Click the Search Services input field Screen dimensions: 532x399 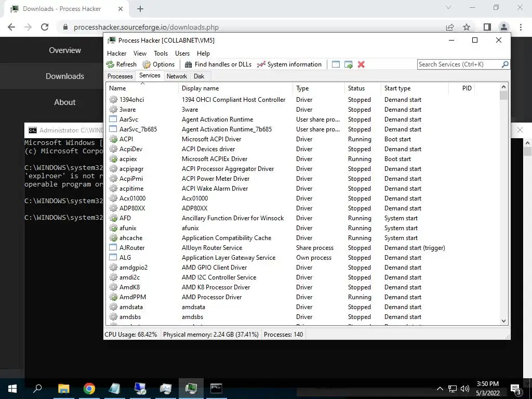460,64
